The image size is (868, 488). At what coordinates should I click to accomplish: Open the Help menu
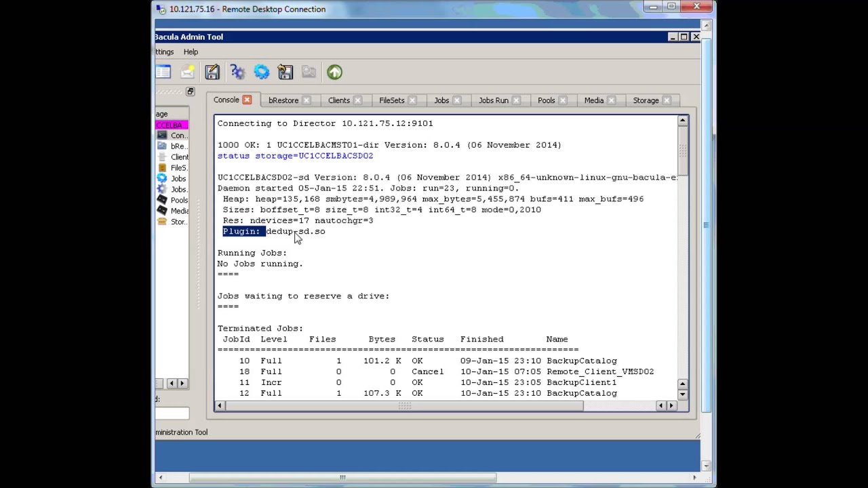191,52
